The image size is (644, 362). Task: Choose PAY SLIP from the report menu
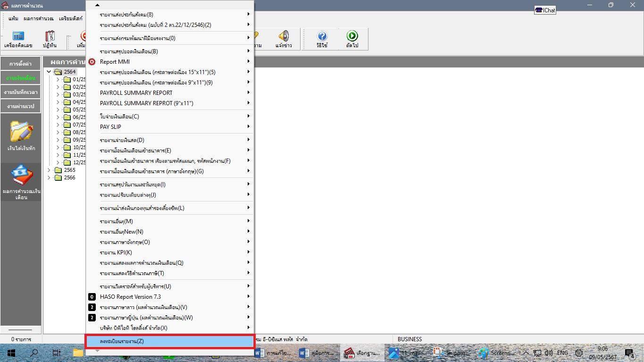click(x=110, y=127)
